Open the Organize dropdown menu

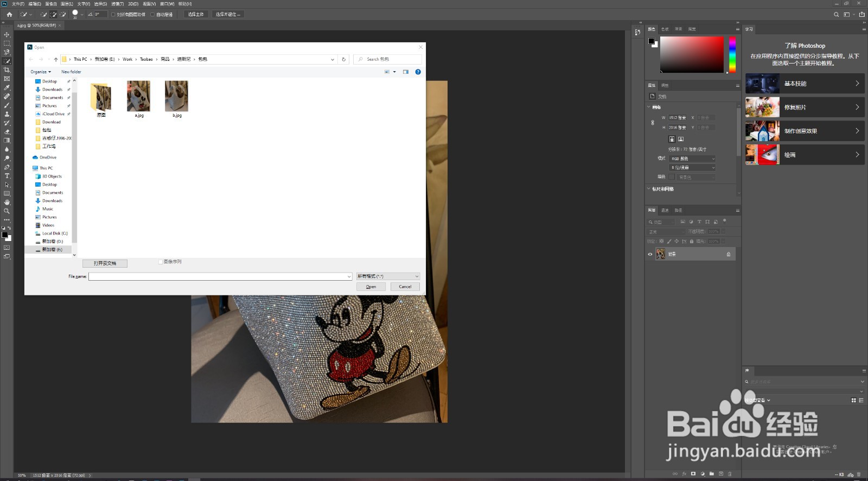tap(41, 72)
